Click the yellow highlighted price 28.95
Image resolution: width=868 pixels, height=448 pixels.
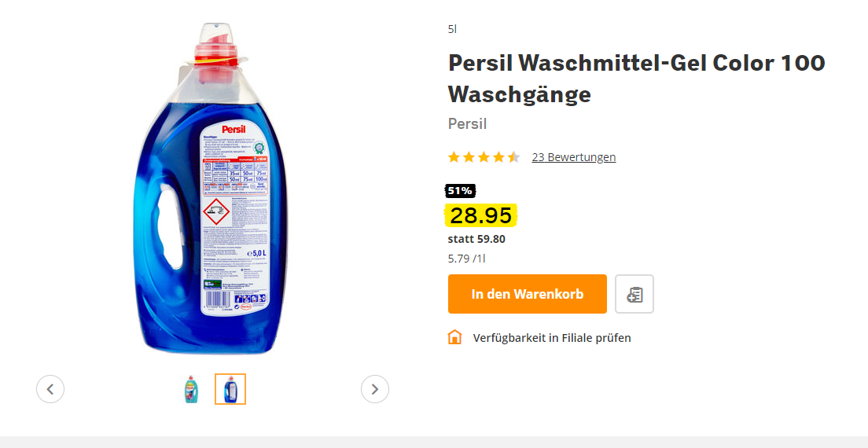pyautogui.click(x=480, y=215)
